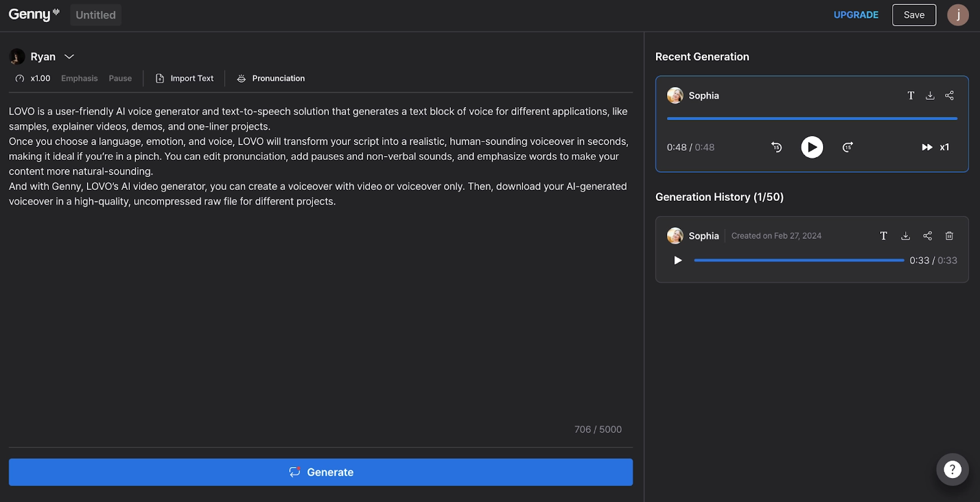Select the Emphasis option
Screen dimensions: 980x502
pyautogui.click(x=80, y=78)
